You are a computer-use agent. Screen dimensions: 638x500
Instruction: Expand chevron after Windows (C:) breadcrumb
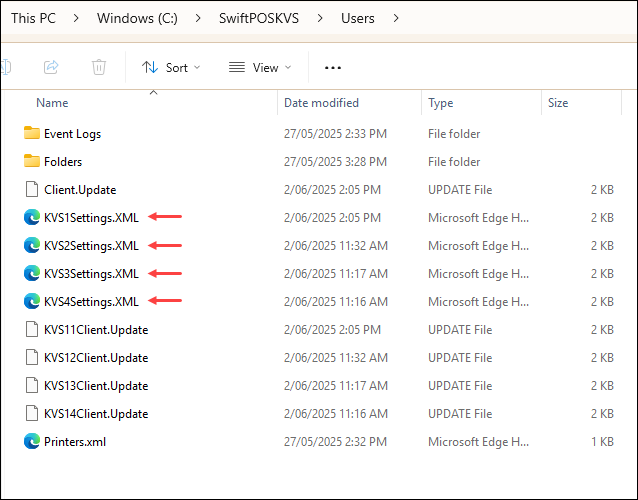198,18
